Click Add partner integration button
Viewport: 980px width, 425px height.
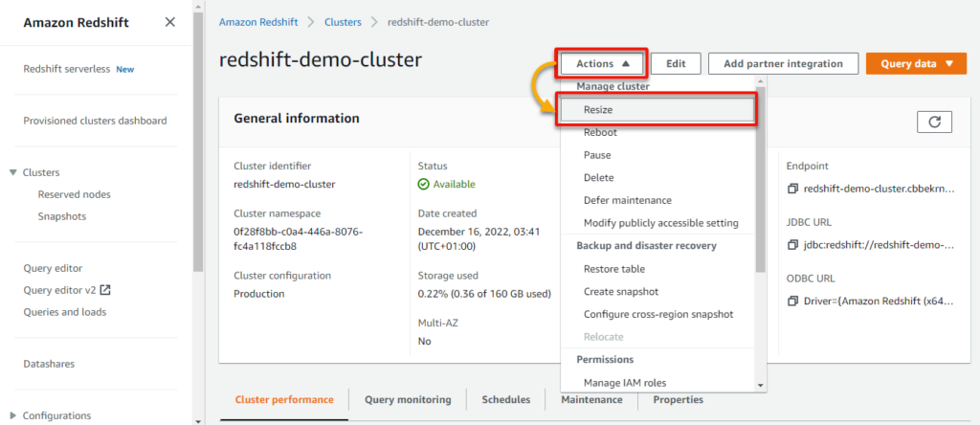coord(783,64)
